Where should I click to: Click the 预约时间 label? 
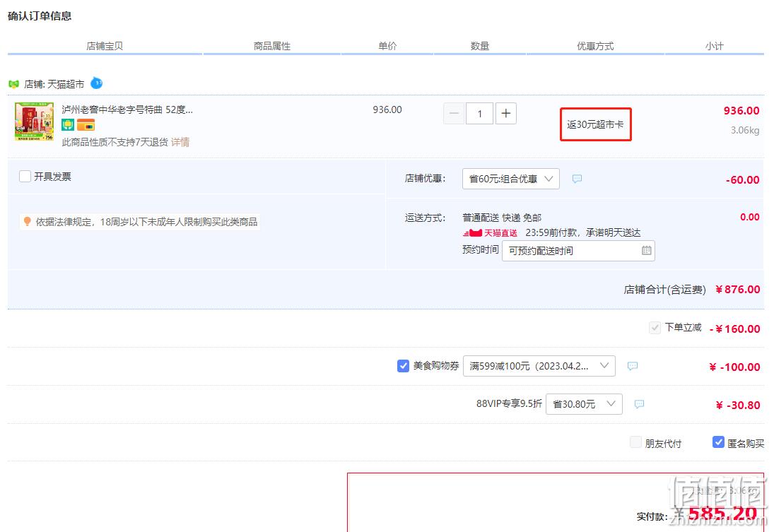click(x=481, y=249)
